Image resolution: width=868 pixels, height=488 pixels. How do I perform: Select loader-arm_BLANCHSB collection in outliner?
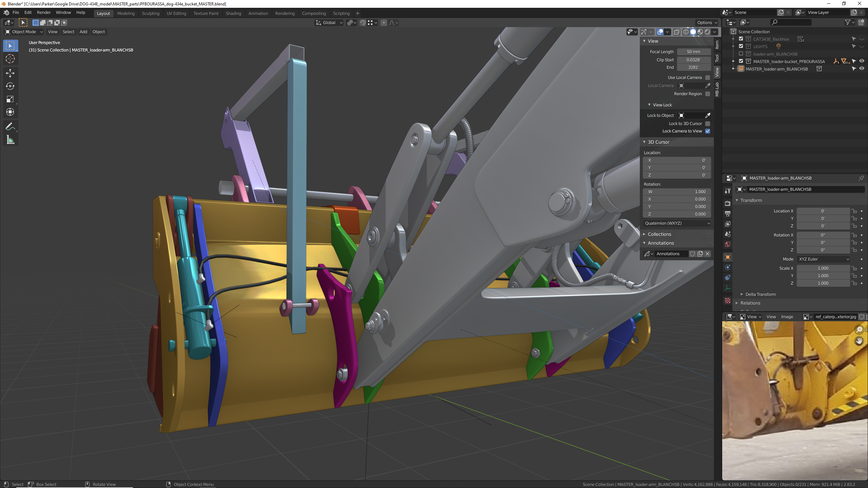point(775,54)
